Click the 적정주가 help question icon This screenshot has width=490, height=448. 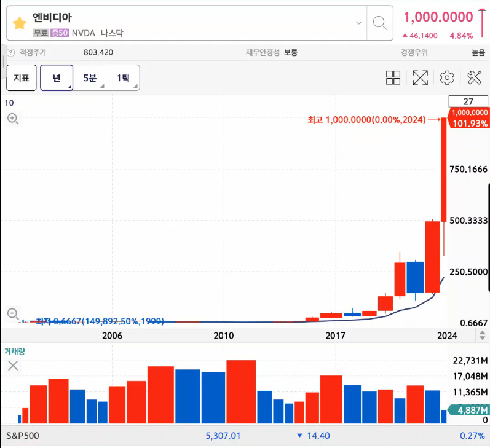[x=10, y=52]
